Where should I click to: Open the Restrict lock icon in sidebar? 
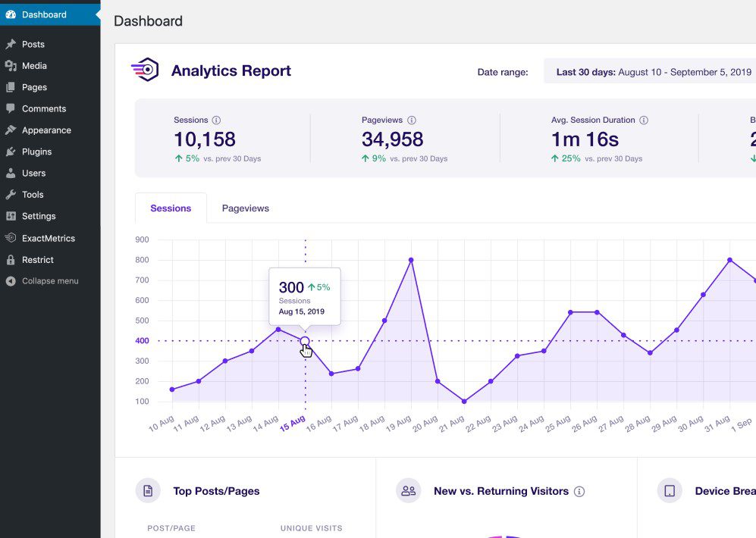pos(12,259)
